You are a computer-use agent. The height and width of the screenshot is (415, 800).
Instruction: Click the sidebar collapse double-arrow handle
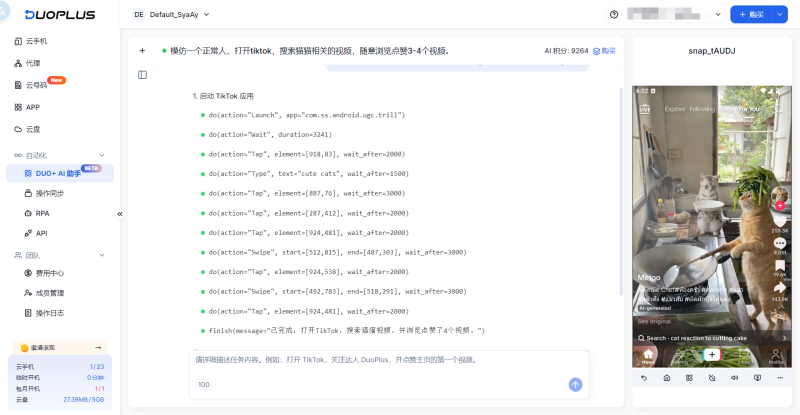click(120, 214)
